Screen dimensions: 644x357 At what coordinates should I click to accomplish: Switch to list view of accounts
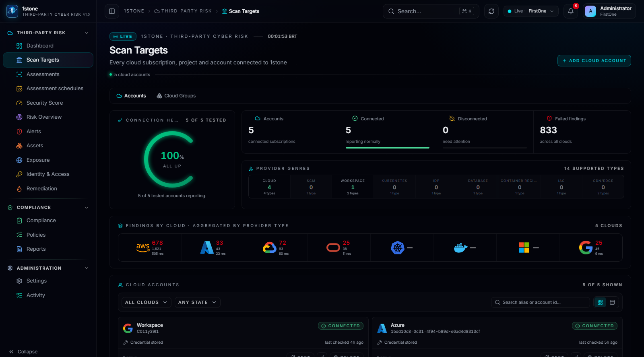point(612,302)
